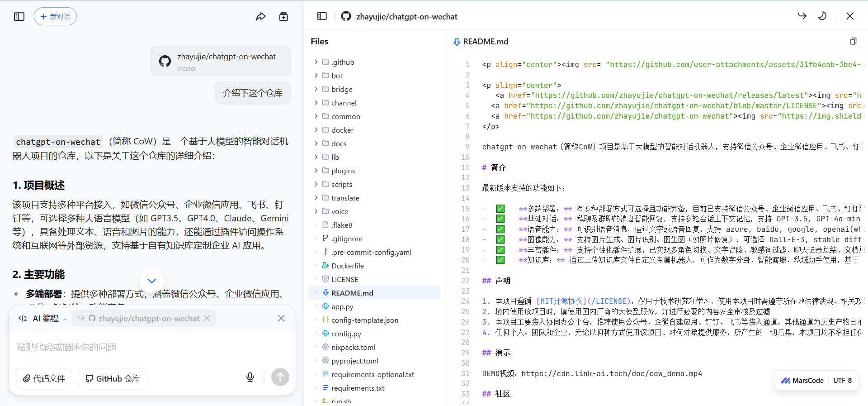Image resolution: width=868 pixels, height=406 pixels.
Task: Click the git branch icon beside .gitignore
Action: (x=325, y=238)
